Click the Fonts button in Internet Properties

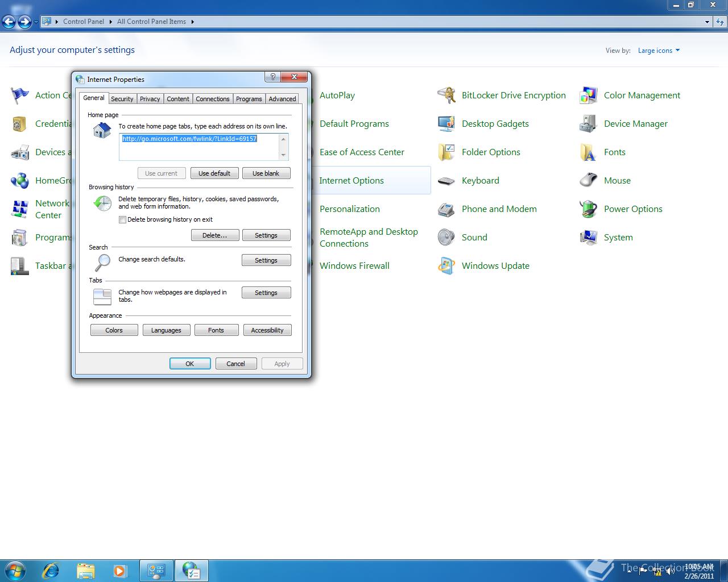point(216,330)
